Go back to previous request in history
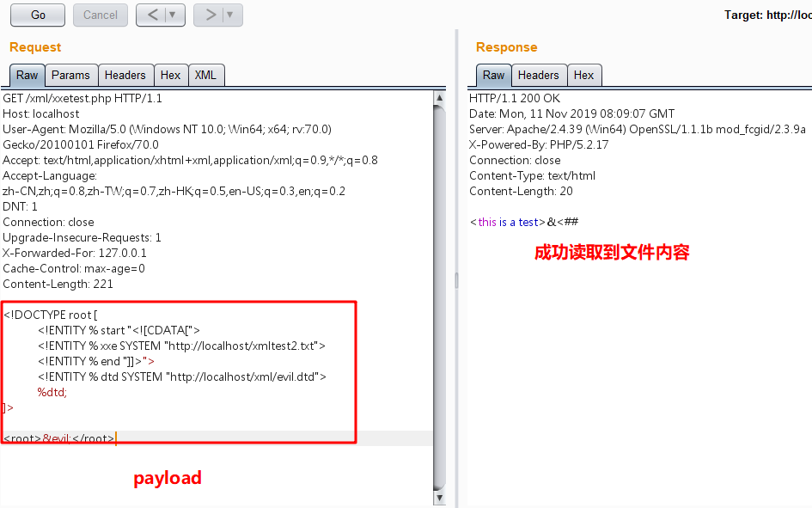Screen dimensions: 812x508 coord(152,15)
